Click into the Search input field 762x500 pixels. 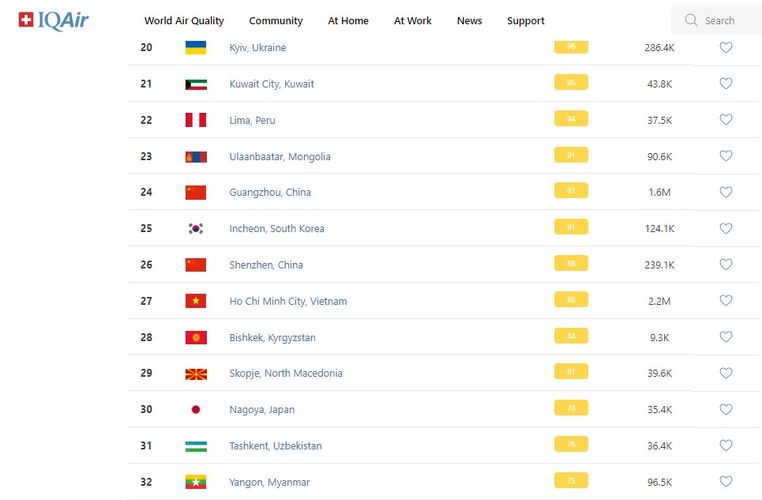click(726, 20)
